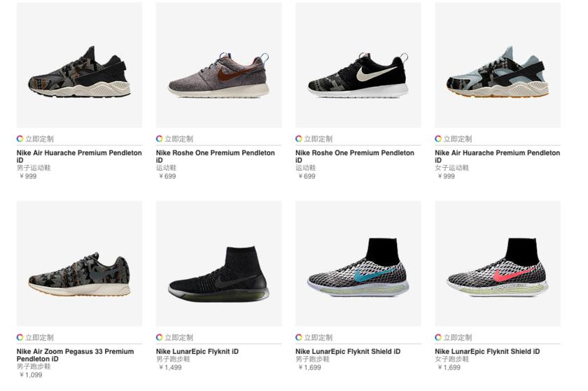This screenshot has width=588, height=391.
Task: Open men's Nike Air Huarache Premium Pendleton iD link
Action: [x=78, y=152]
